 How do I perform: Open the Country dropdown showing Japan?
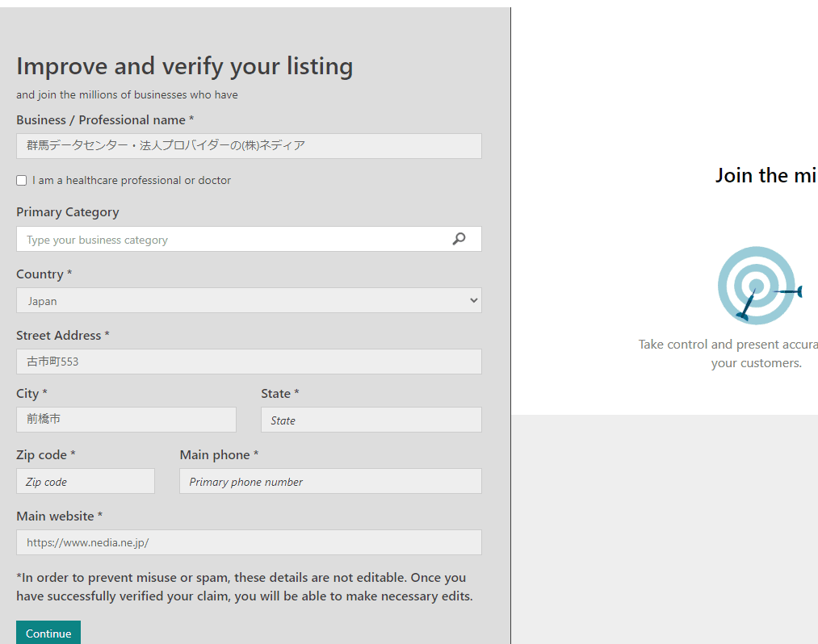[249, 300]
